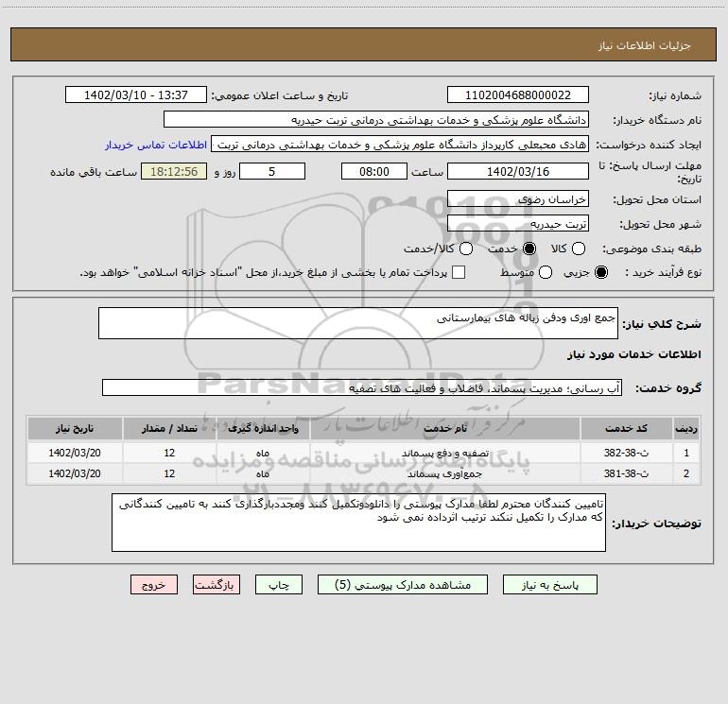Image resolution: width=728 pixels, height=704 pixels.
Task: Click the remaining time field 18:12:56
Action: point(174,171)
